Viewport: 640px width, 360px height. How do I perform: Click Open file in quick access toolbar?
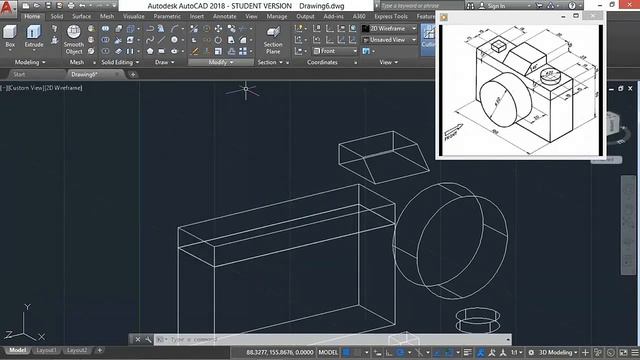click(37, 6)
